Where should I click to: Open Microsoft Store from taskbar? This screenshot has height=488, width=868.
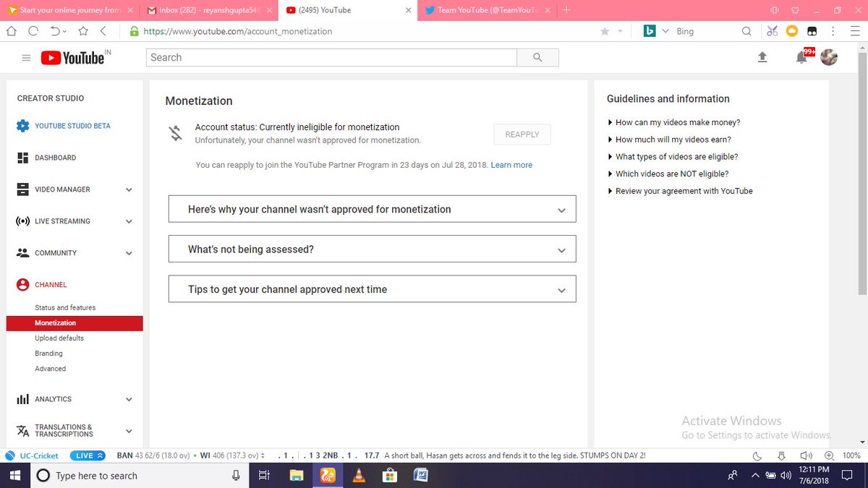tap(389, 475)
